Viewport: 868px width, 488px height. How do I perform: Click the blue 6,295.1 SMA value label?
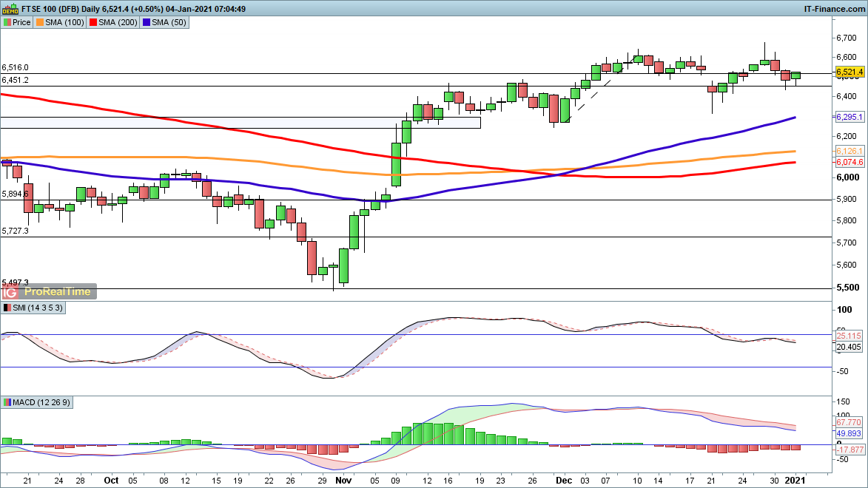pos(850,117)
